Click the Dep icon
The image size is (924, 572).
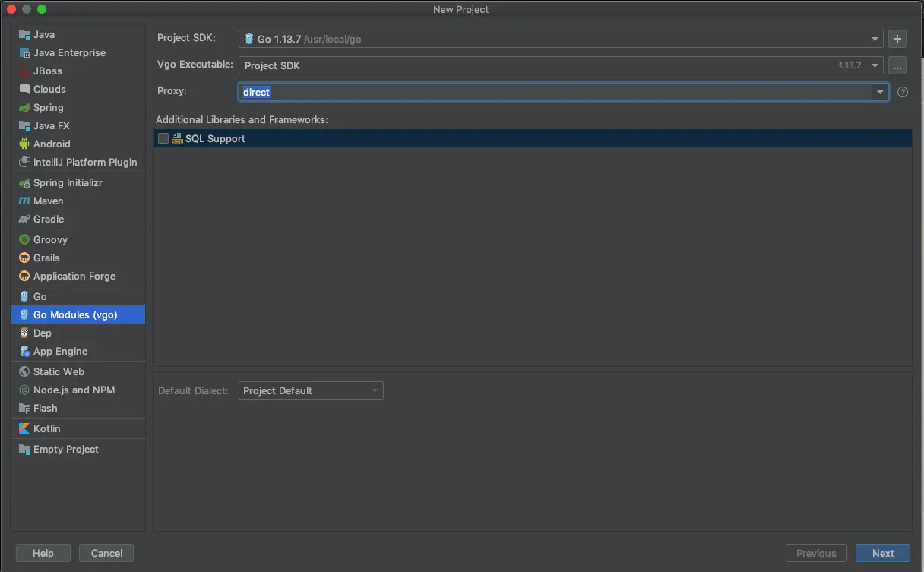[24, 333]
